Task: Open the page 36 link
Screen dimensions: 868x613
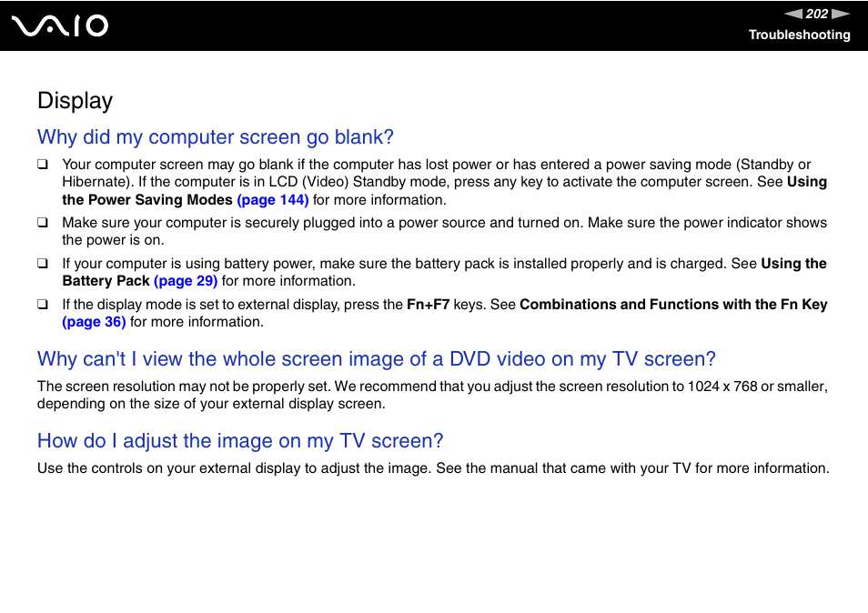Action: pos(94,321)
